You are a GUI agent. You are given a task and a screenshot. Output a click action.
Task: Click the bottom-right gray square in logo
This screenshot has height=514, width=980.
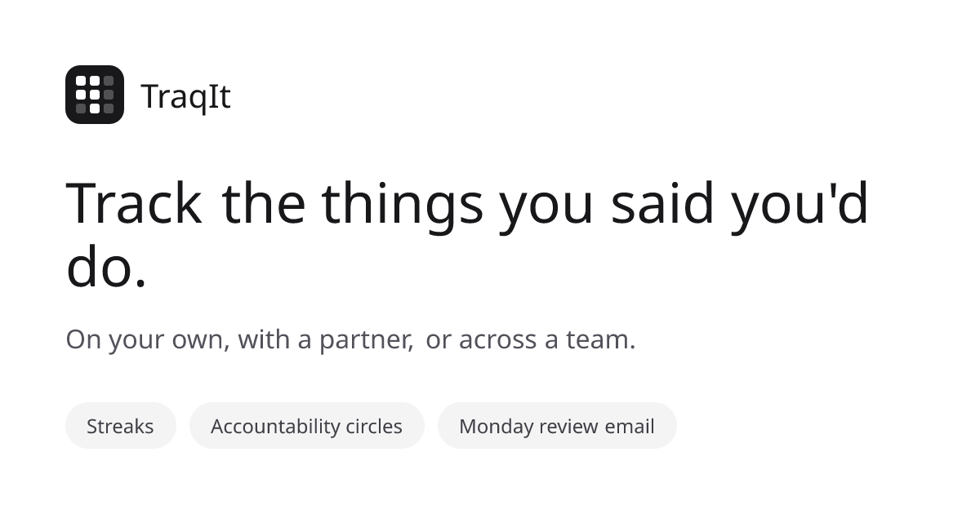(109, 109)
